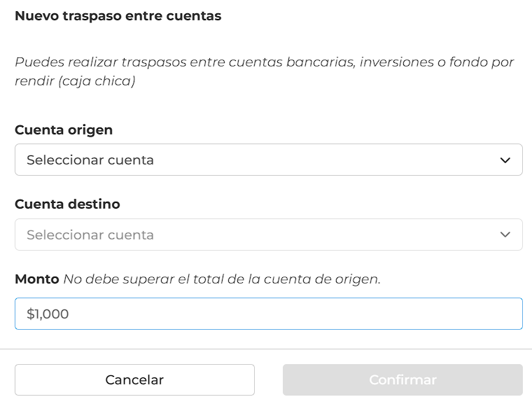
Task: Click the 'Cuenta destino' field label
Action: [67, 204]
